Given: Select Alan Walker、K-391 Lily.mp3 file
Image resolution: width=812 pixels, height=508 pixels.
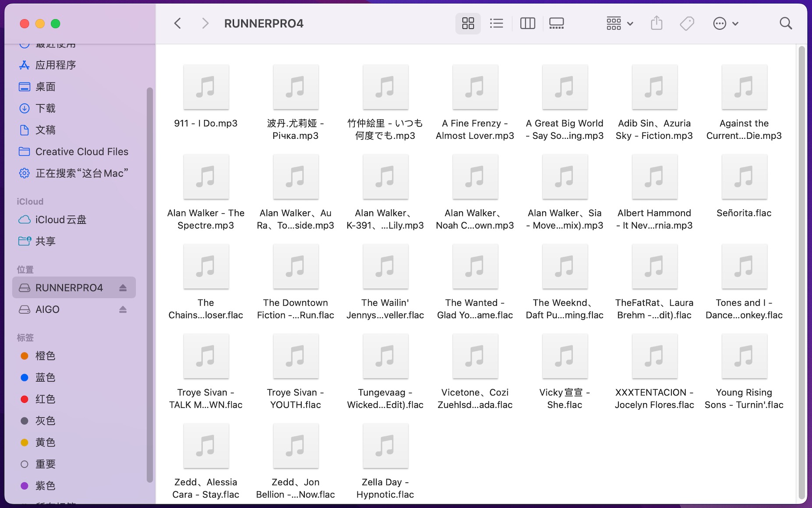Looking at the screenshot, I should (385, 193).
